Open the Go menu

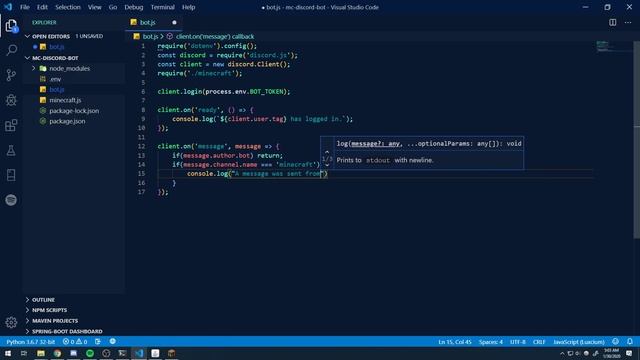pyautogui.click(x=113, y=7)
